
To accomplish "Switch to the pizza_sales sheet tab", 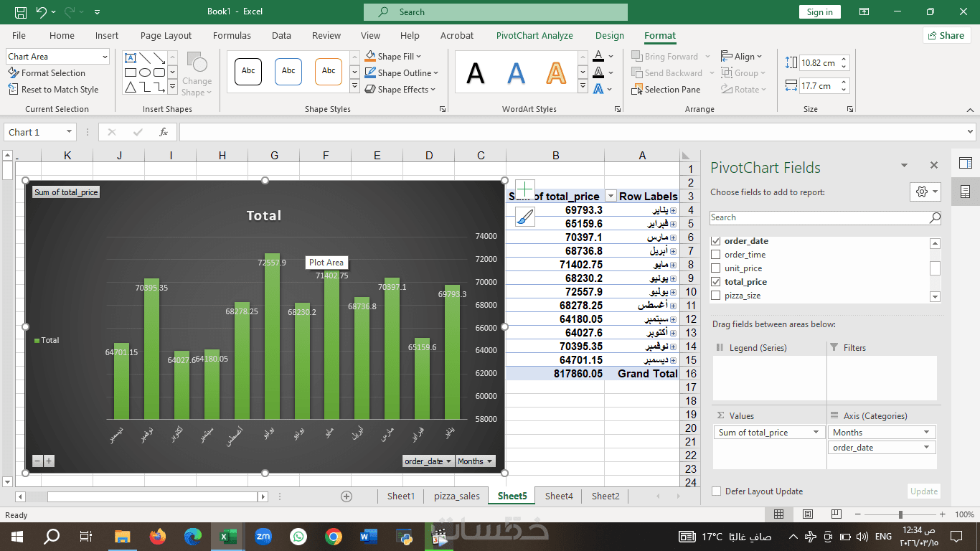I will 457,496.
